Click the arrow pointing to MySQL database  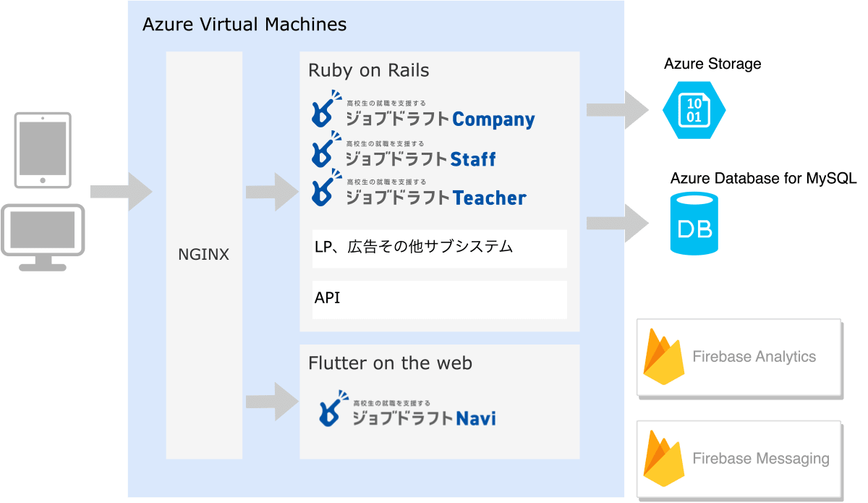click(618, 223)
